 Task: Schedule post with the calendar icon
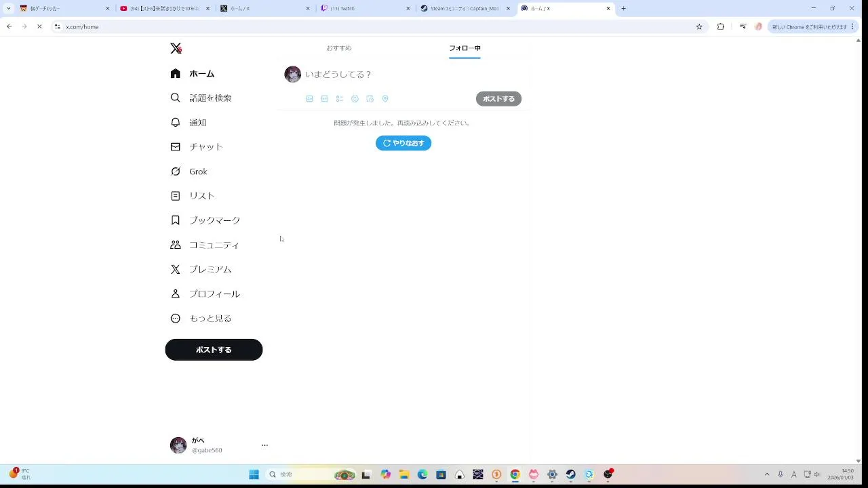tap(370, 99)
